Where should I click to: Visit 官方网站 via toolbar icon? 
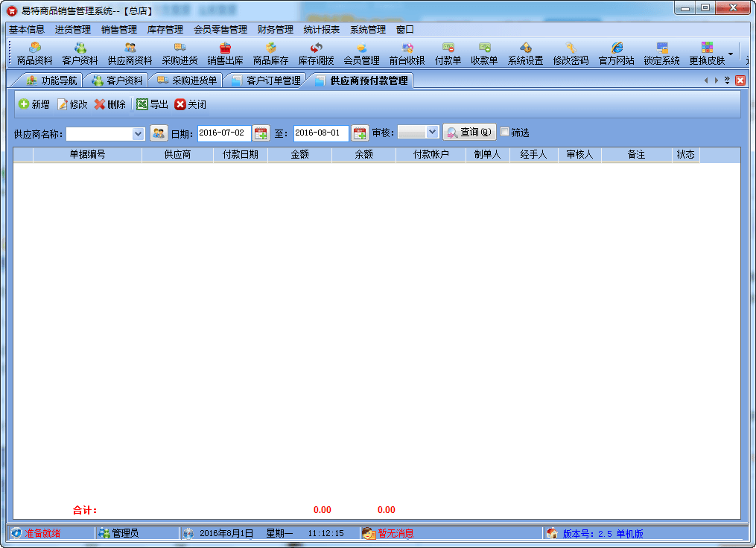[x=616, y=54]
